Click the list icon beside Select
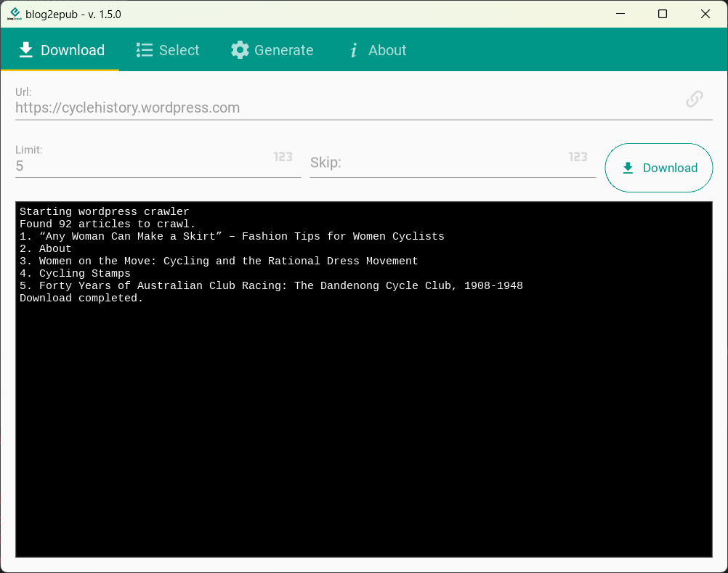This screenshot has height=573, width=728. [x=144, y=50]
